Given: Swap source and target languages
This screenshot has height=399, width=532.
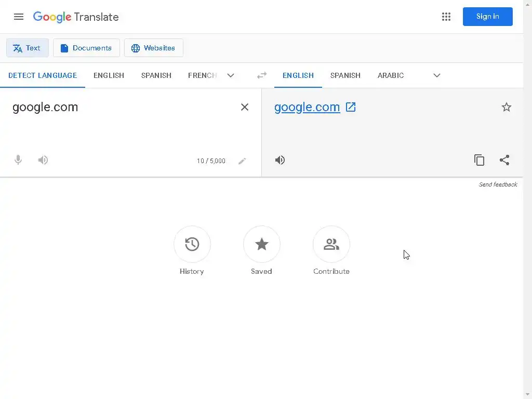Looking at the screenshot, I should [262, 75].
